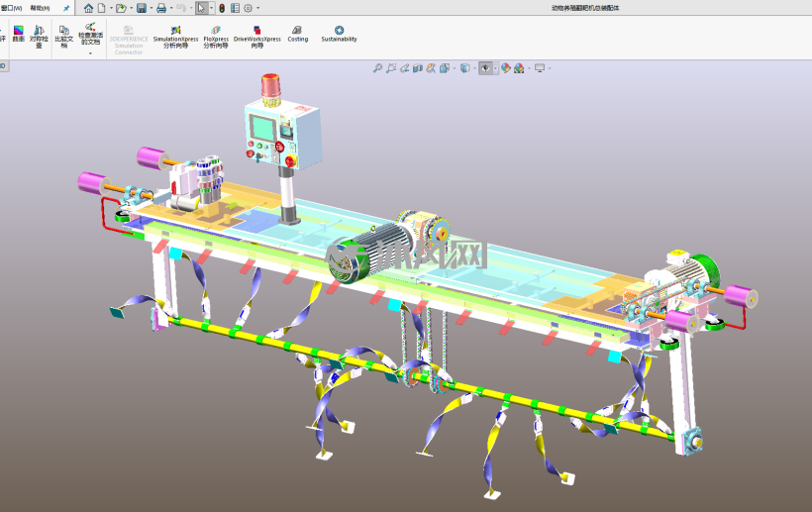Select the red warning beacon atop the control box
This screenshot has height=512, width=812.
(x=270, y=89)
